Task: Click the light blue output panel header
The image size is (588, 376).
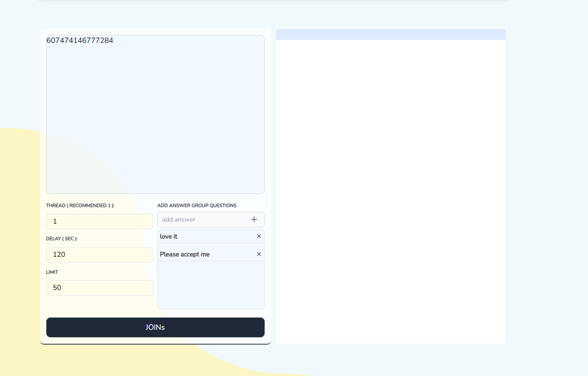Action: pyautogui.click(x=390, y=35)
